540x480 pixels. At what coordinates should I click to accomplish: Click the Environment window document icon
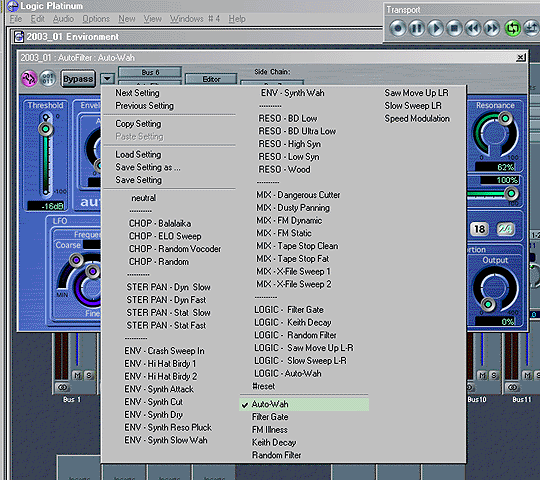tap(19, 36)
